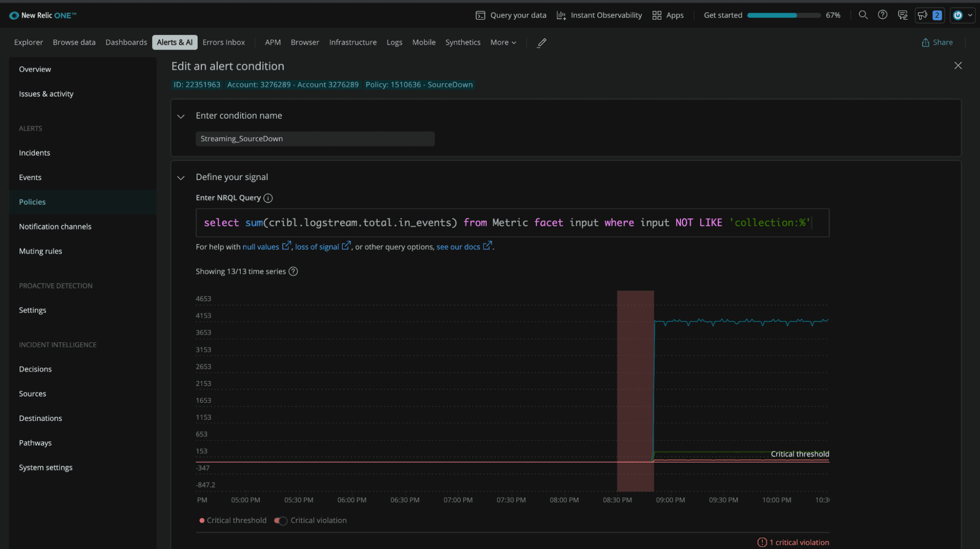This screenshot has height=549, width=980.
Task: Click the Streaming_SourceDown condition name field
Action: pyautogui.click(x=315, y=139)
